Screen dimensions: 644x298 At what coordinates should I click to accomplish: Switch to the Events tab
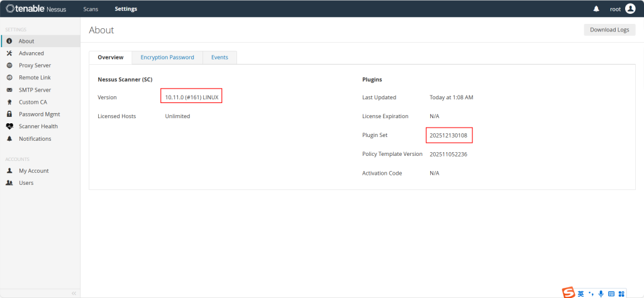pyautogui.click(x=219, y=57)
